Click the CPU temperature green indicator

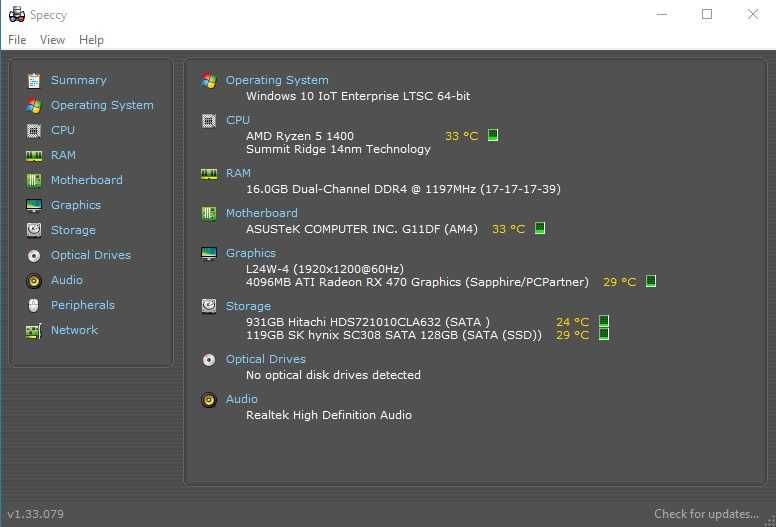point(493,135)
